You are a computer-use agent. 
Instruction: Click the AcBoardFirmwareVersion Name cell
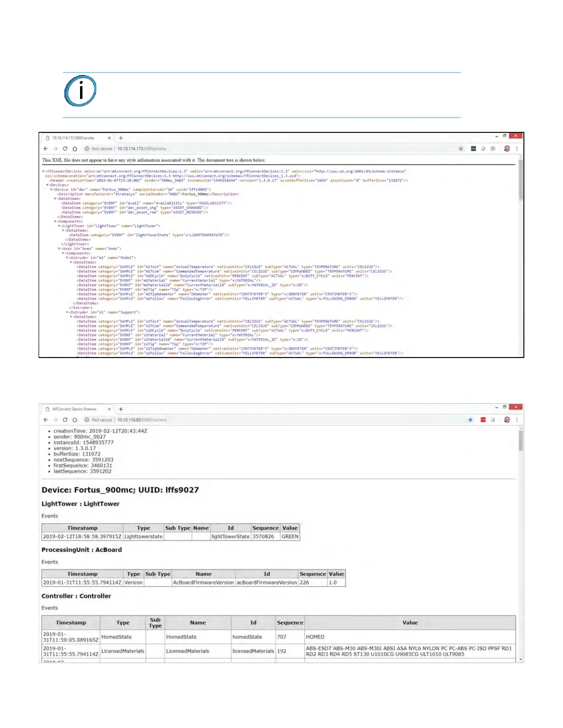point(203,583)
